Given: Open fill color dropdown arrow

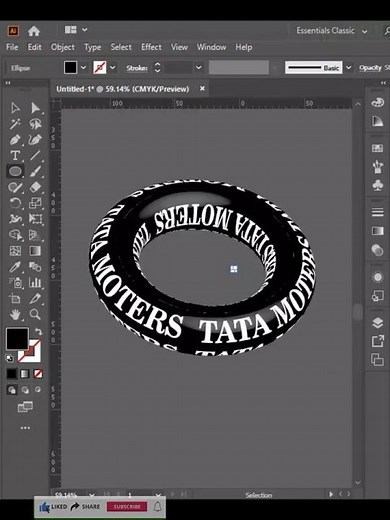Looking at the screenshot, I should [83, 68].
